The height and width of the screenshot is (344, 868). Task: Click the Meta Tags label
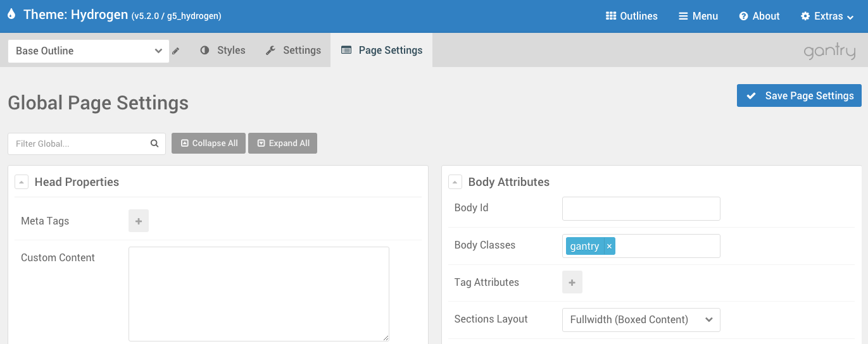[45, 221]
